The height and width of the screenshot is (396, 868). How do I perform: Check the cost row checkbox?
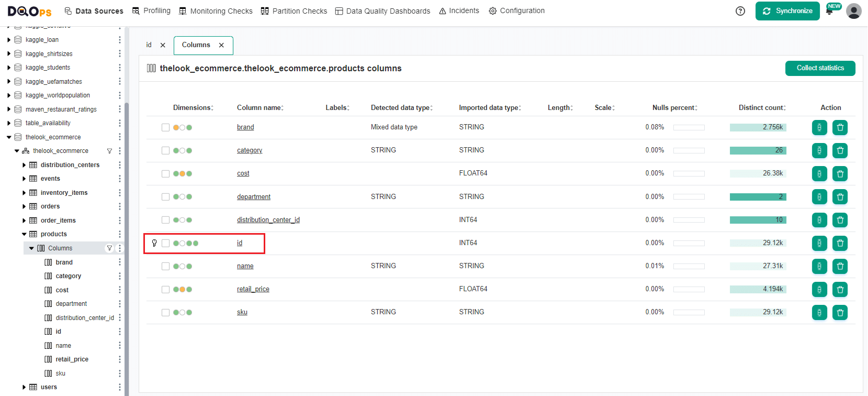165,173
